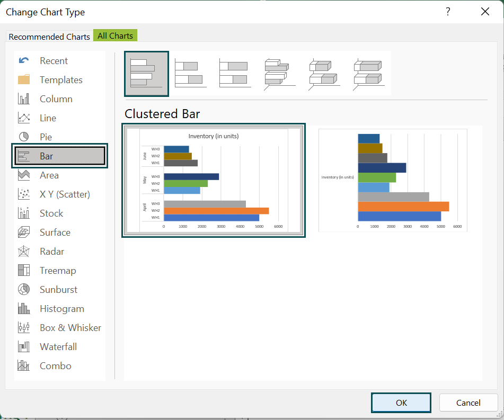The image size is (504, 420).
Task: Select the Clustered Bar subtype icon
Action: pos(147,74)
